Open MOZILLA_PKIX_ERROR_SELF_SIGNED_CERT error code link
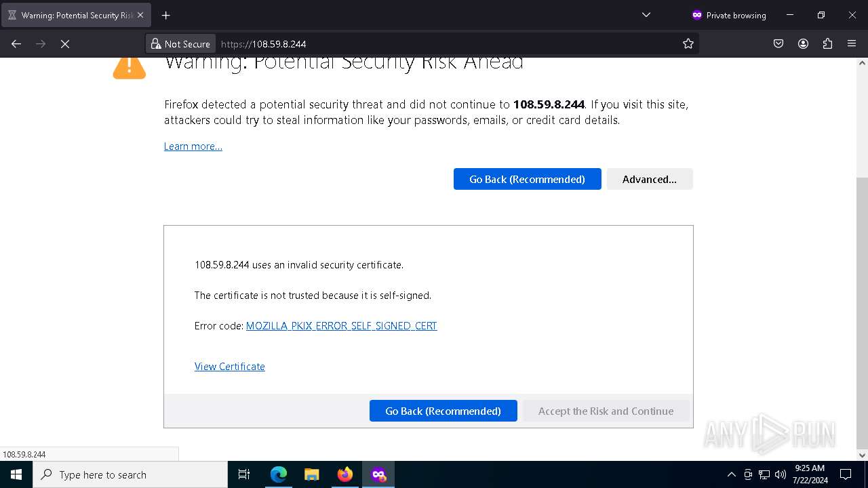The width and height of the screenshot is (868, 488). (341, 326)
